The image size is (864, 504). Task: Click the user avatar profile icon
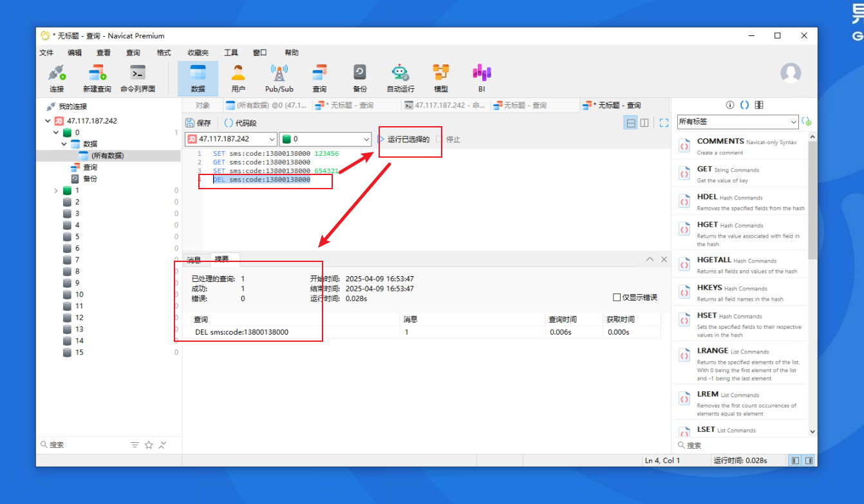click(791, 73)
